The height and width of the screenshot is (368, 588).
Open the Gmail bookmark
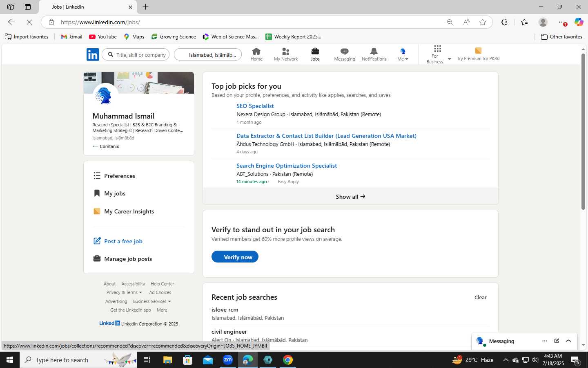tap(71, 37)
